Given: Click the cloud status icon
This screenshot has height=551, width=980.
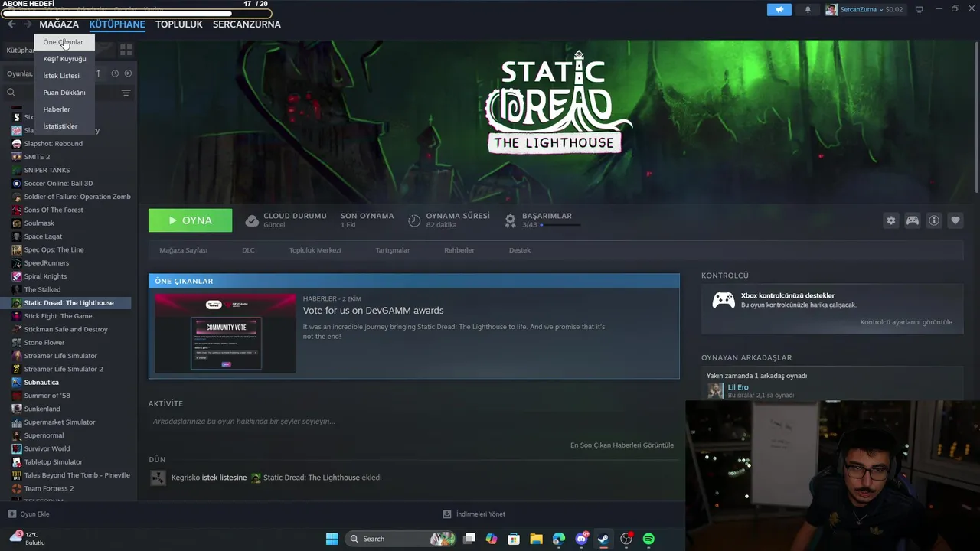Looking at the screenshot, I should click(252, 220).
